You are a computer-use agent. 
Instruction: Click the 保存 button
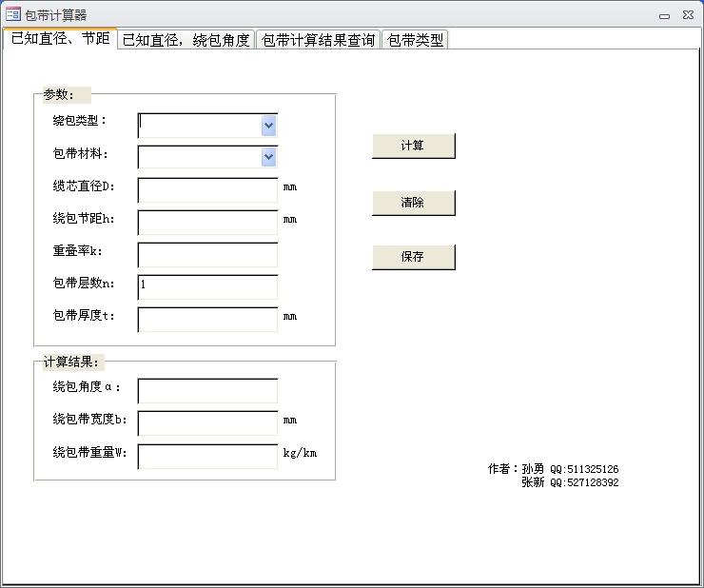pyautogui.click(x=413, y=257)
